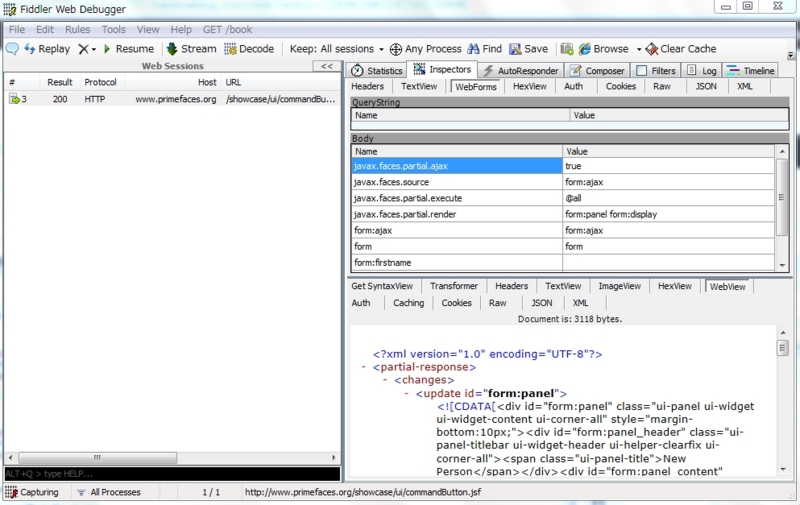
Task: Collapse the changes XML node
Action: pyautogui.click(x=385, y=380)
